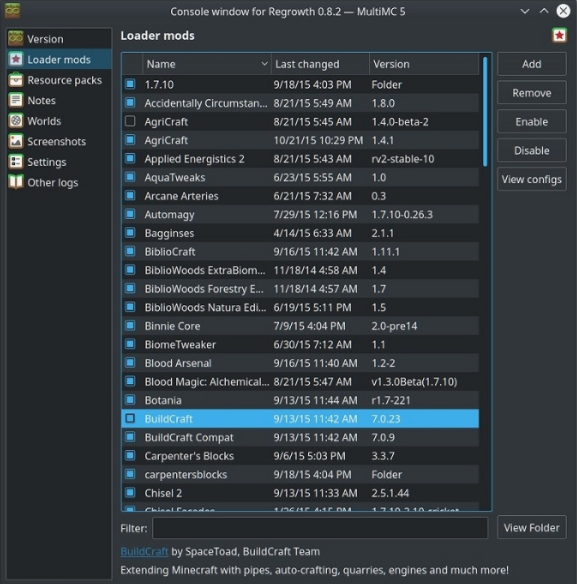The image size is (577, 584).
Task: Click the Disable button
Action: click(x=532, y=150)
